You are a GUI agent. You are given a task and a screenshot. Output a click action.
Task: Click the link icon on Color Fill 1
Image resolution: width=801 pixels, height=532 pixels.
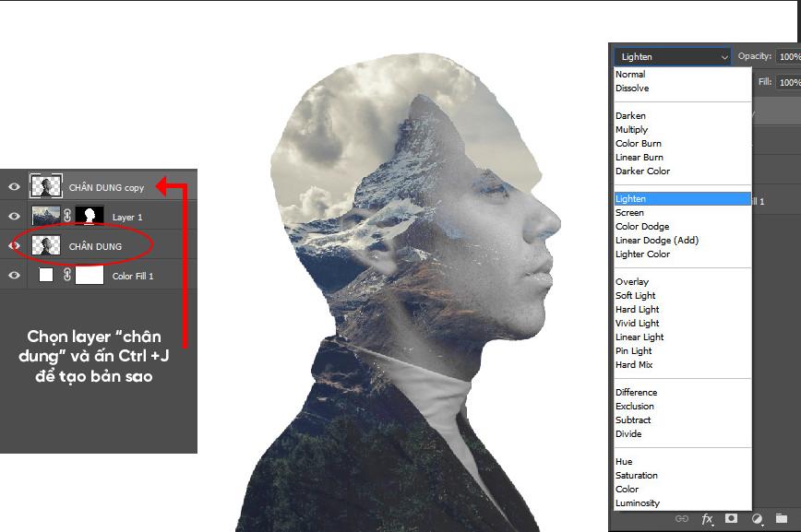tap(67, 275)
